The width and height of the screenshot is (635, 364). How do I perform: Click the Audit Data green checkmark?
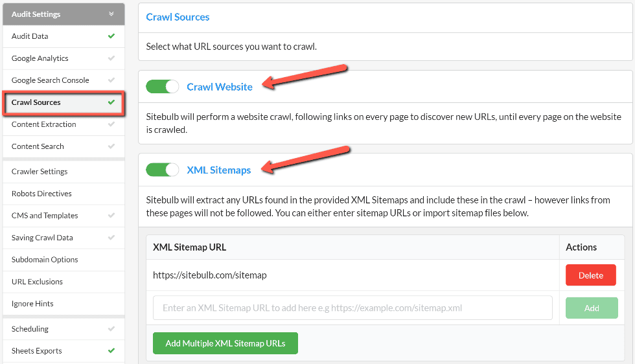[111, 36]
